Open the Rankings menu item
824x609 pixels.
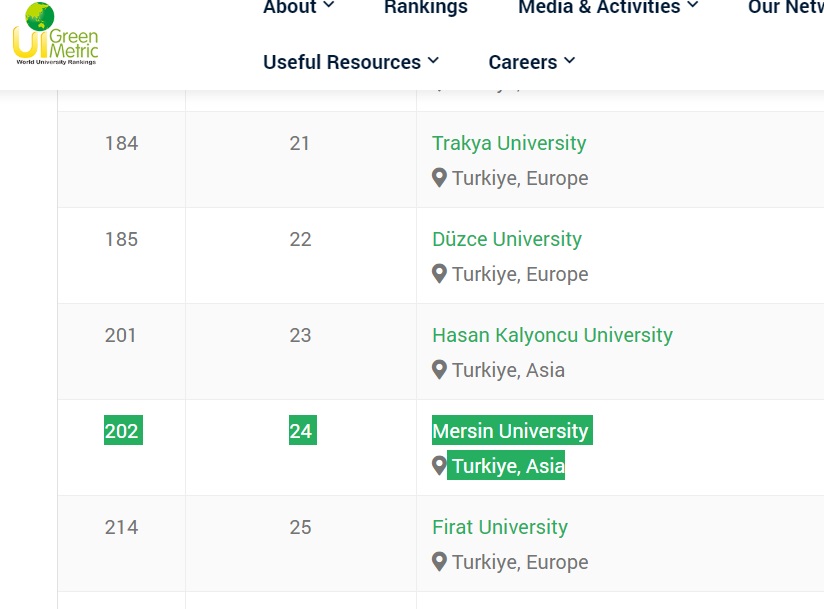tap(426, 8)
